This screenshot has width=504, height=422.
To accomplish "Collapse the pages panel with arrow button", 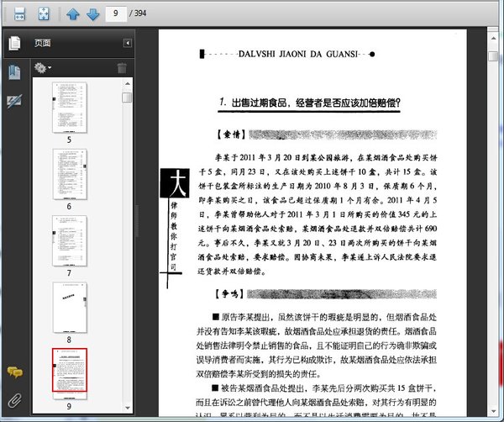I will click(x=127, y=43).
